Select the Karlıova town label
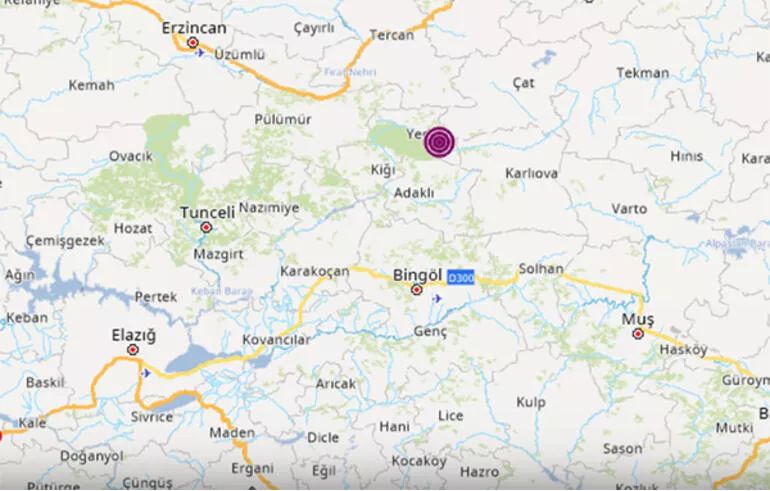Image resolution: width=770 pixels, height=491 pixels. 531,173
